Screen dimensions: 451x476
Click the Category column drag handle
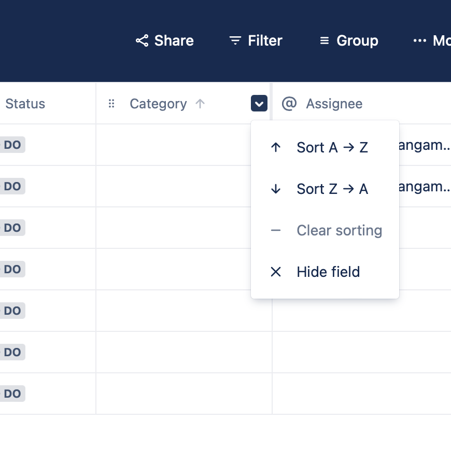pos(111,104)
